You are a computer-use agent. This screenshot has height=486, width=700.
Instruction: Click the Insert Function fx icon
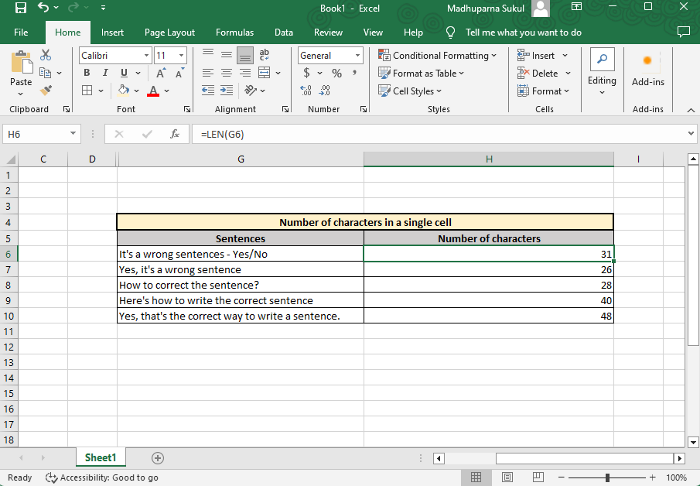(175, 134)
